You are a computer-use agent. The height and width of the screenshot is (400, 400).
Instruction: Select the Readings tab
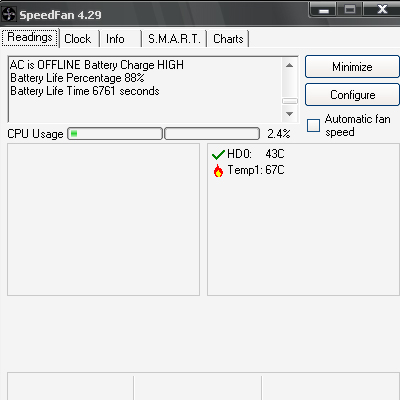pyautogui.click(x=30, y=37)
